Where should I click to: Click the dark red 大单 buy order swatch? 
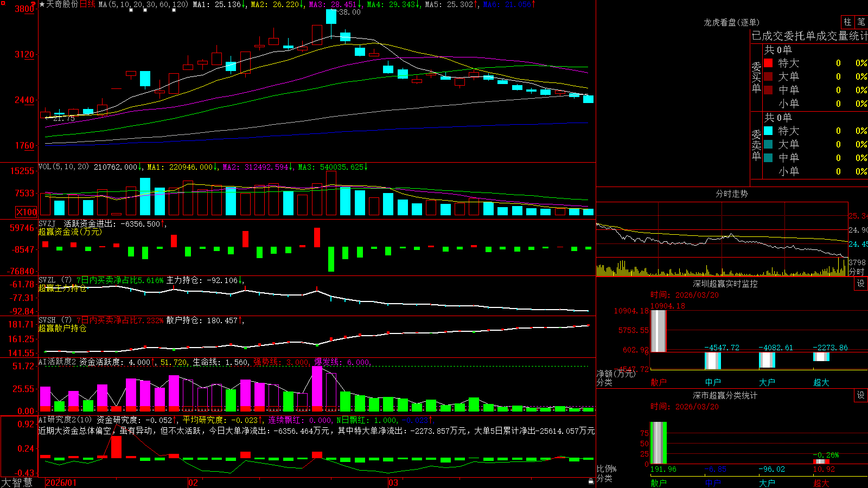tap(768, 76)
